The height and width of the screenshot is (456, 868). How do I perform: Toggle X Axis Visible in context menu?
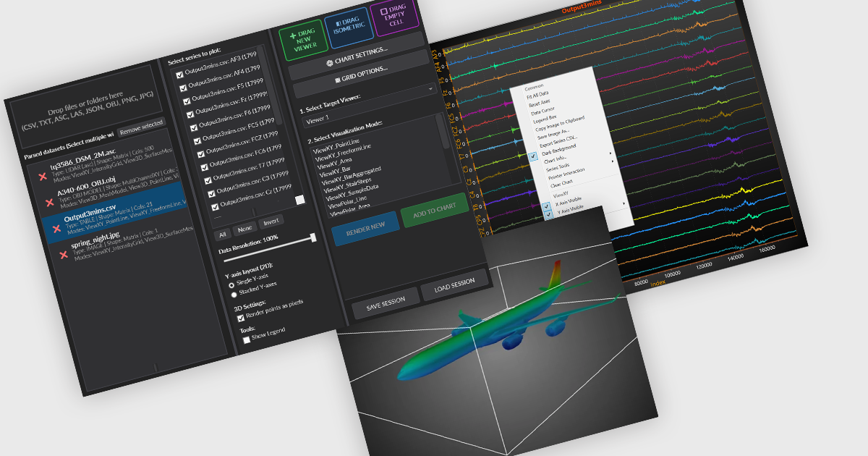[568, 201]
